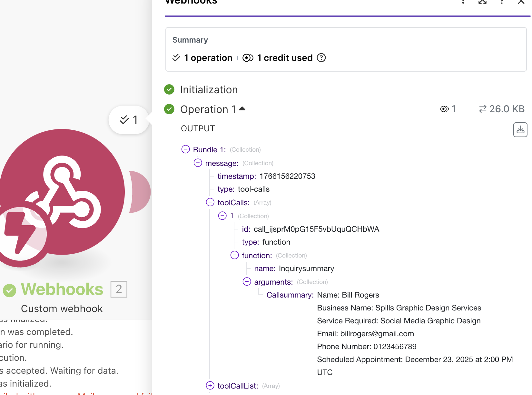This screenshot has height=395, width=532.
Task: Select the call id value text
Action: point(316,229)
